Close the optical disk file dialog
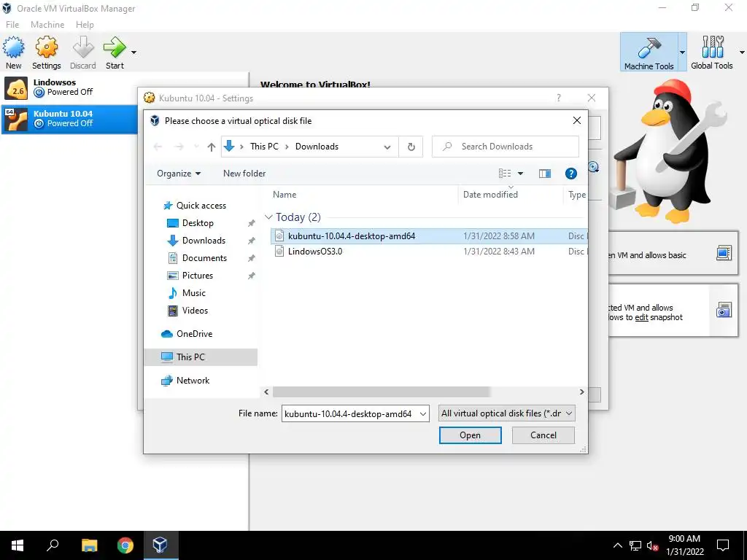 [x=577, y=120]
